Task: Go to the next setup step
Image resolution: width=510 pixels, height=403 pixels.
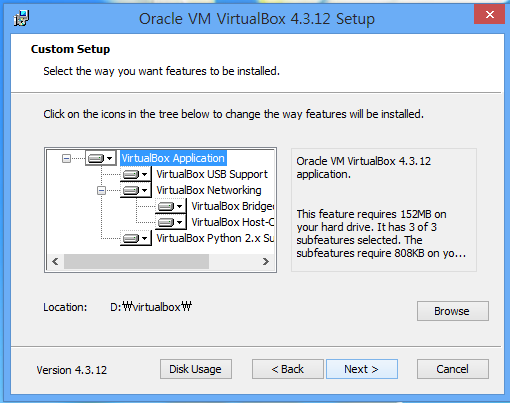Action: (x=362, y=369)
